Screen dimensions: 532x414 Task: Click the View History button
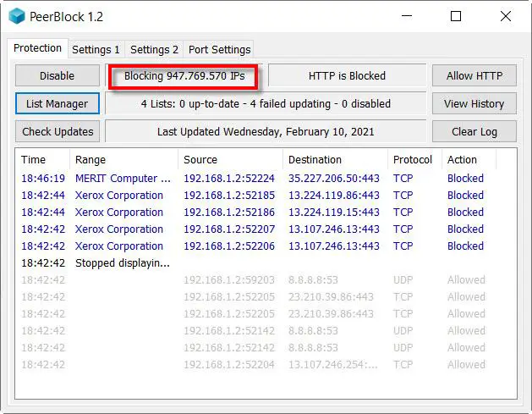pos(474,103)
